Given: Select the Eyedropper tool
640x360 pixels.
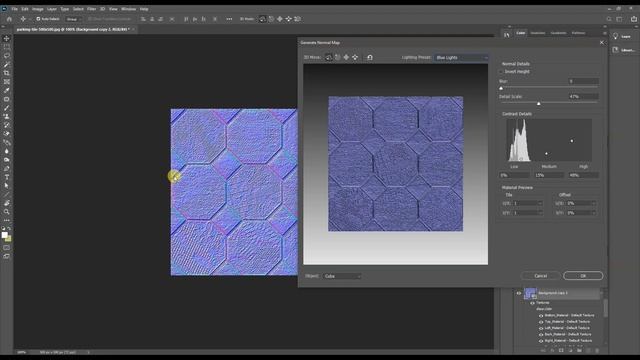Looking at the screenshot, I should (x=7, y=90).
